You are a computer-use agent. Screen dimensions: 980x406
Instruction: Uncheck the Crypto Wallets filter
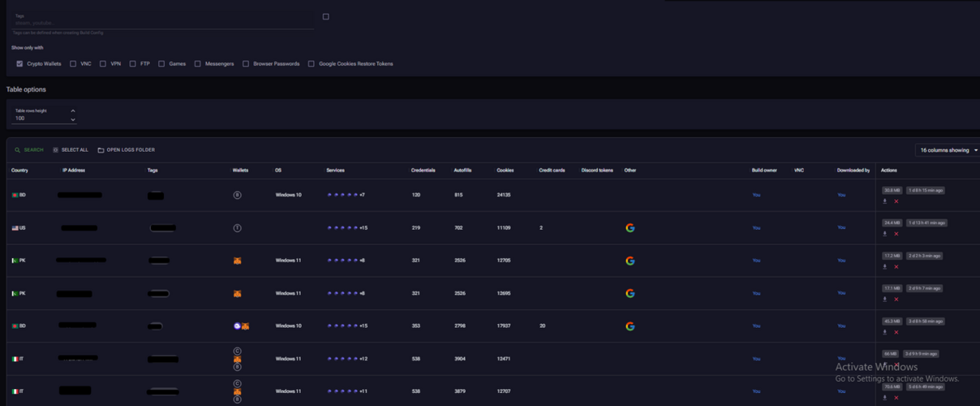[19, 63]
